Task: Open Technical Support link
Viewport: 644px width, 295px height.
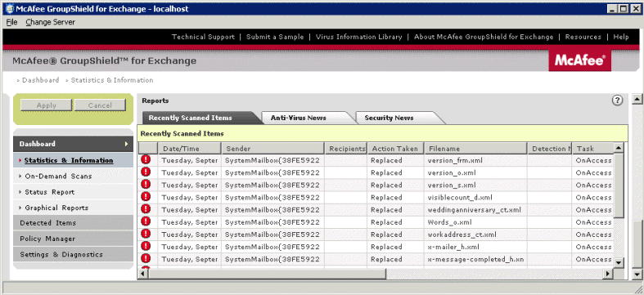Action: click(x=203, y=37)
